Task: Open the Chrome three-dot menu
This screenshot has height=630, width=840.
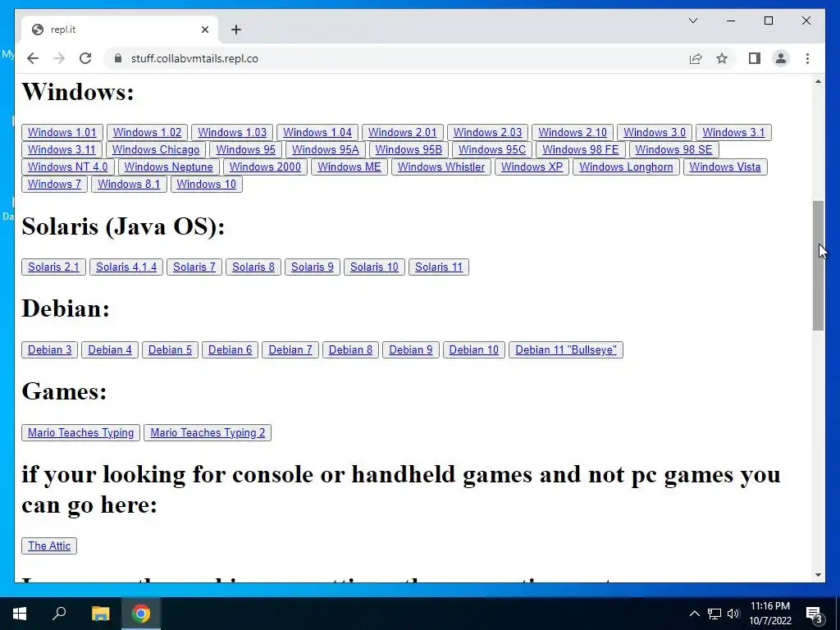Action: click(x=807, y=58)
